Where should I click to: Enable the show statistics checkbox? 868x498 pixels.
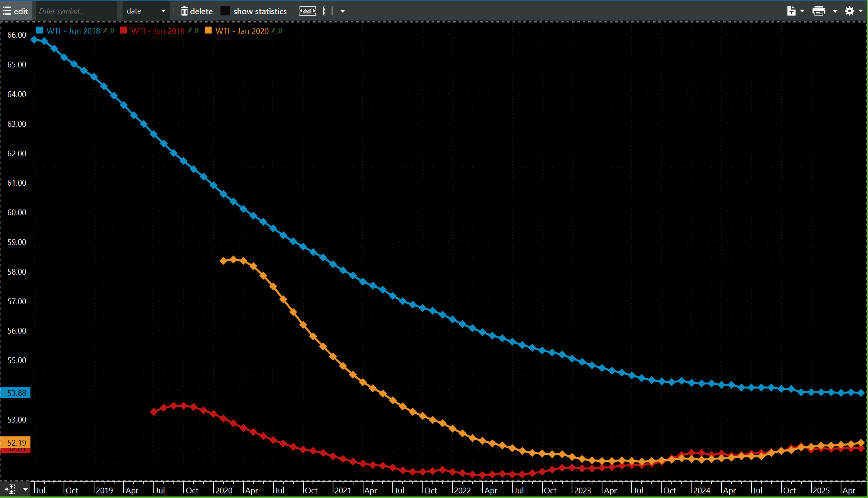pyautogui.click(x=225, y=11)
